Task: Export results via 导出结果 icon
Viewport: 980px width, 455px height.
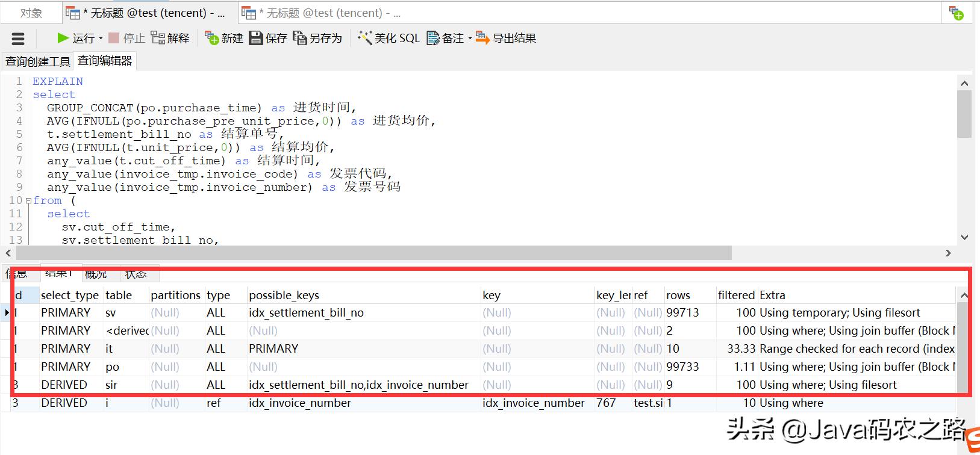Action: coord(482,39)
